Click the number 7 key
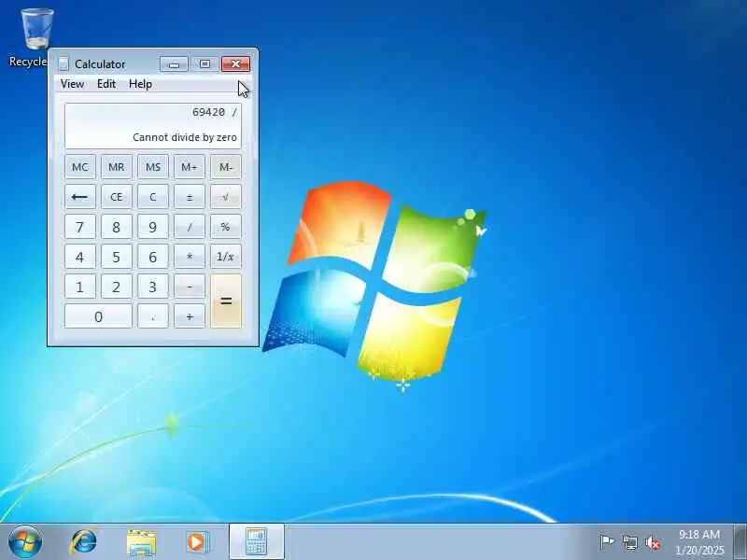747x560 pixels. coord(80,227)
